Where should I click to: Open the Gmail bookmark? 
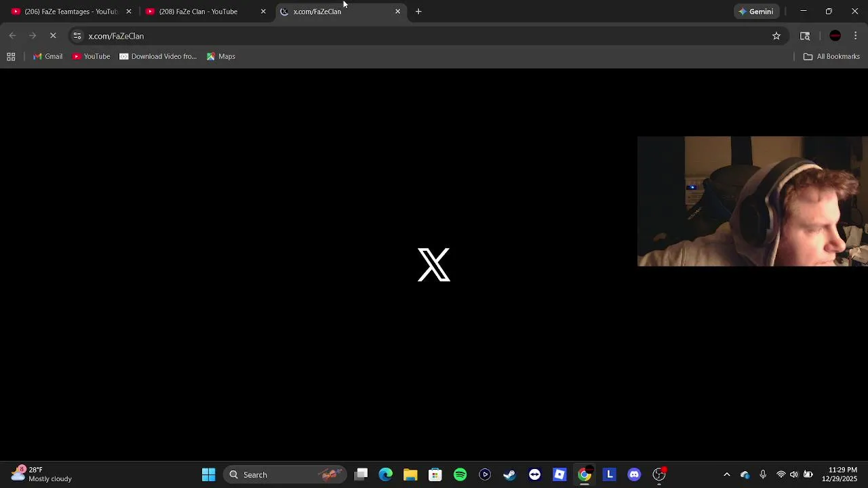47,56
